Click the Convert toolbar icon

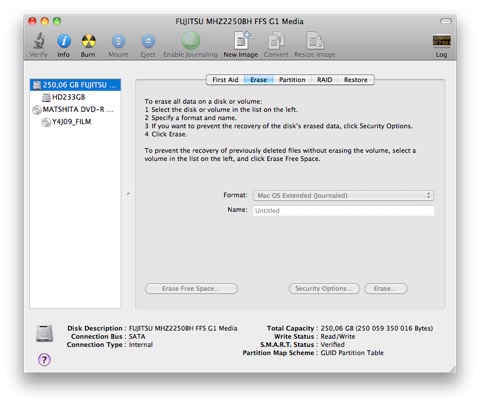click(276, 40)
